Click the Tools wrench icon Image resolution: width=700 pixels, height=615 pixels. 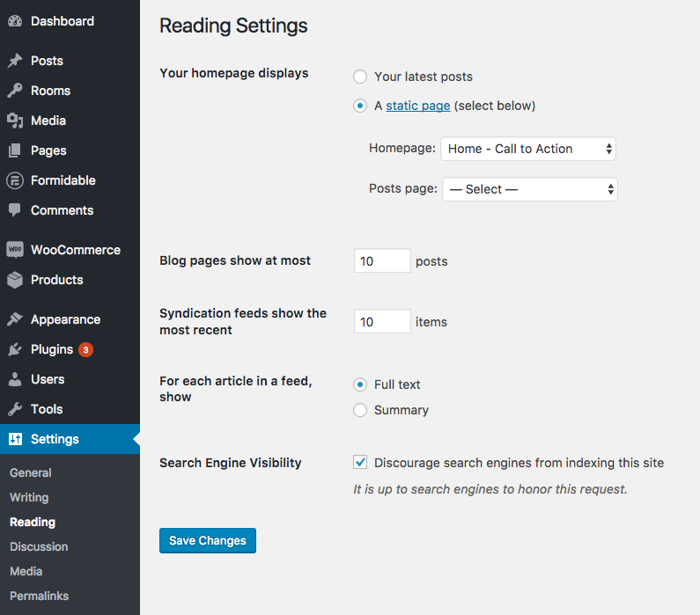point(15,409)
